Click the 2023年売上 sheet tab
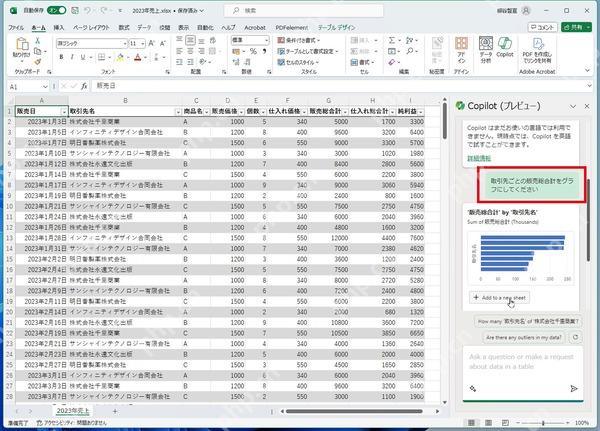This screenshot has width=600, height=431. 73,411
